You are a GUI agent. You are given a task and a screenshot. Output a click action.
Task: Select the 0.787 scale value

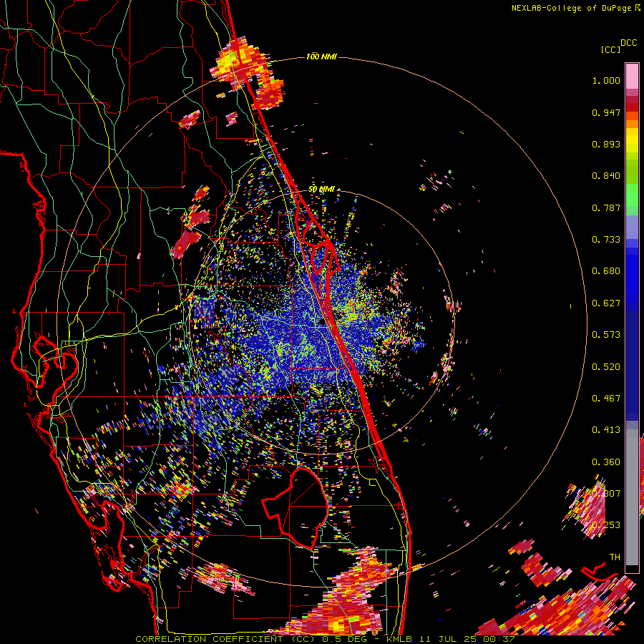(606, 208)
